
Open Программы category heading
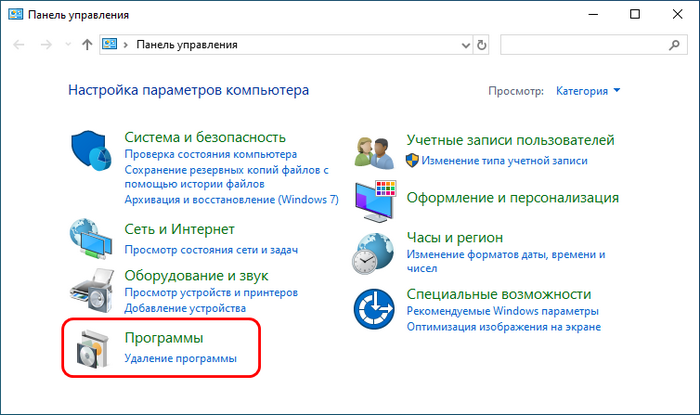(164, 338)
